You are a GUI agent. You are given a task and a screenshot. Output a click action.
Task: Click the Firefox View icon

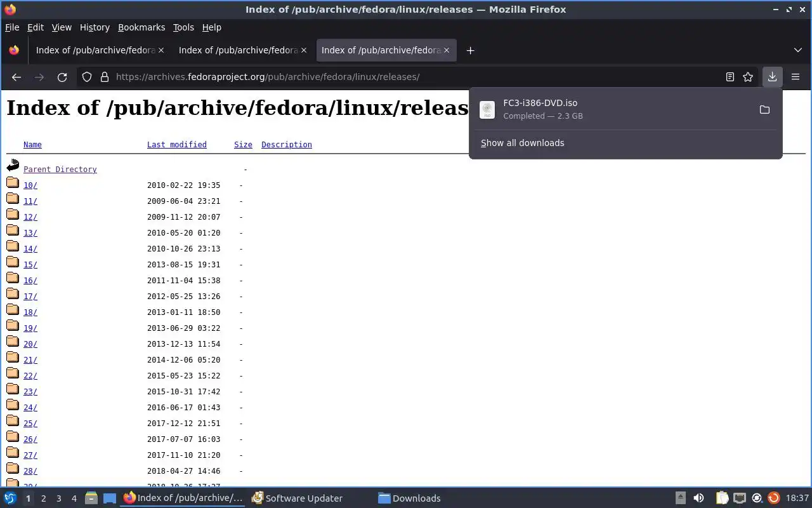14,50
